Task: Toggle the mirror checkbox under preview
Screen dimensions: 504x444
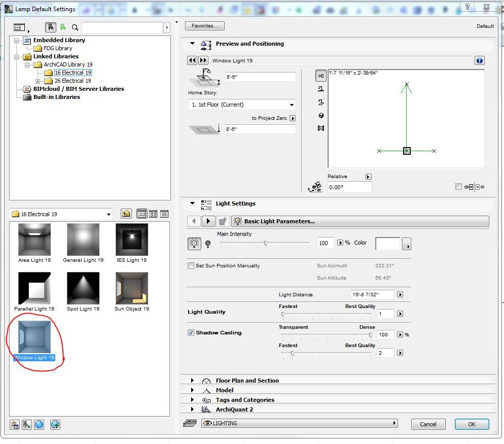Action: 458,187
